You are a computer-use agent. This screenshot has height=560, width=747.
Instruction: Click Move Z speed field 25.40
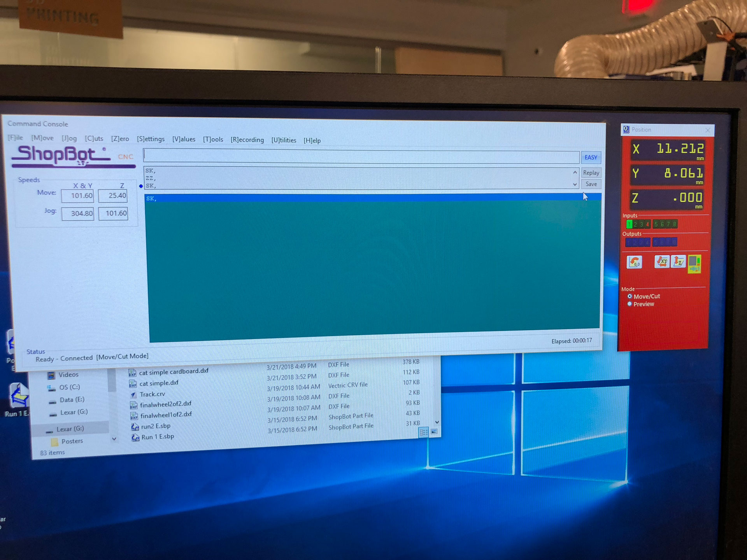[x=113, y=196]
